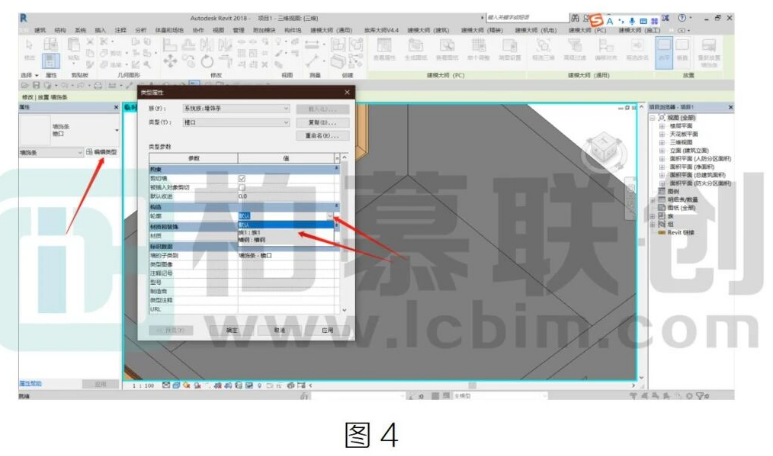Collapse the 视图 (全部) tree node

tap(653, 118)
